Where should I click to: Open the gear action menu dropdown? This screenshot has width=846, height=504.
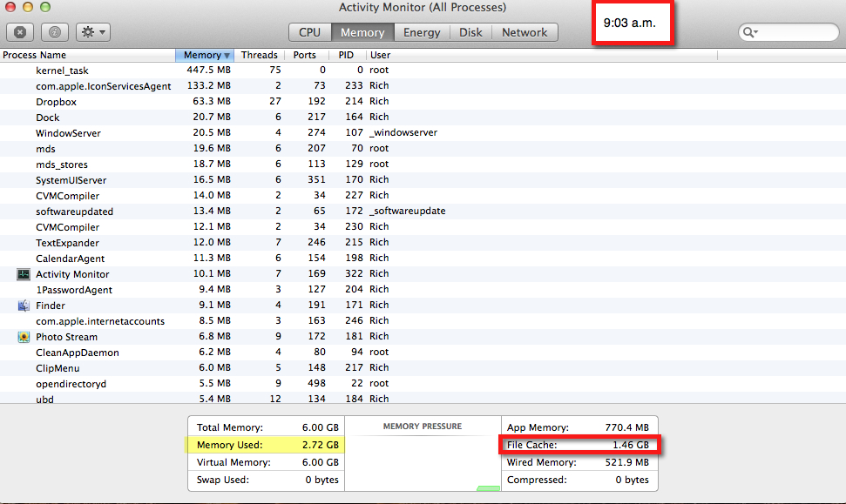point(93,32)
